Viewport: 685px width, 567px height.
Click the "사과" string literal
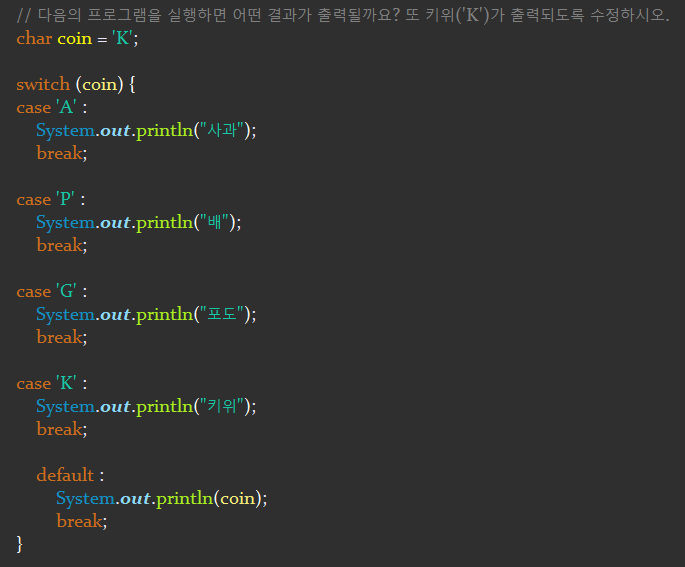(222, 130)
